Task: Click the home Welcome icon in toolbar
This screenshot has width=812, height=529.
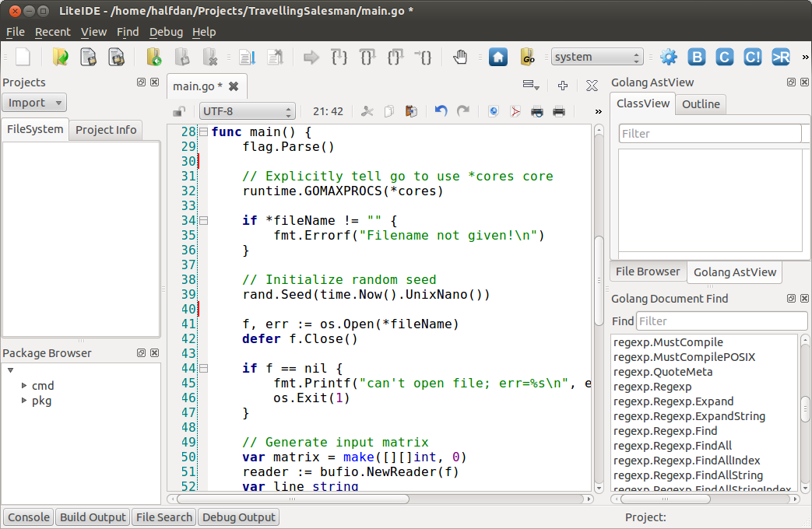Action: [498, 57]
